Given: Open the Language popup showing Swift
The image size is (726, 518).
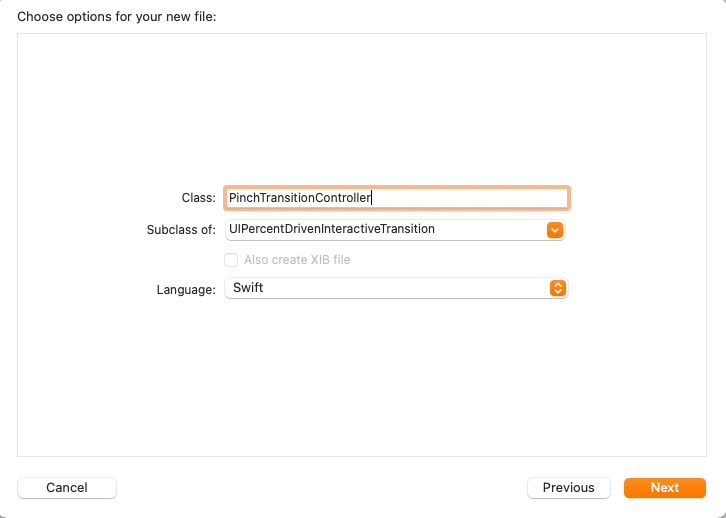Looking at the screenshot, I should pos(396,288).
